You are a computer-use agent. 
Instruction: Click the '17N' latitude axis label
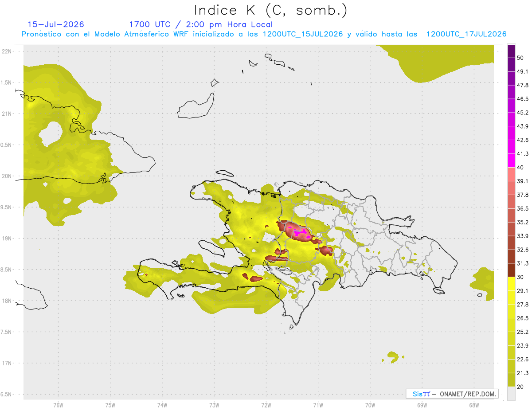(7, 363)
